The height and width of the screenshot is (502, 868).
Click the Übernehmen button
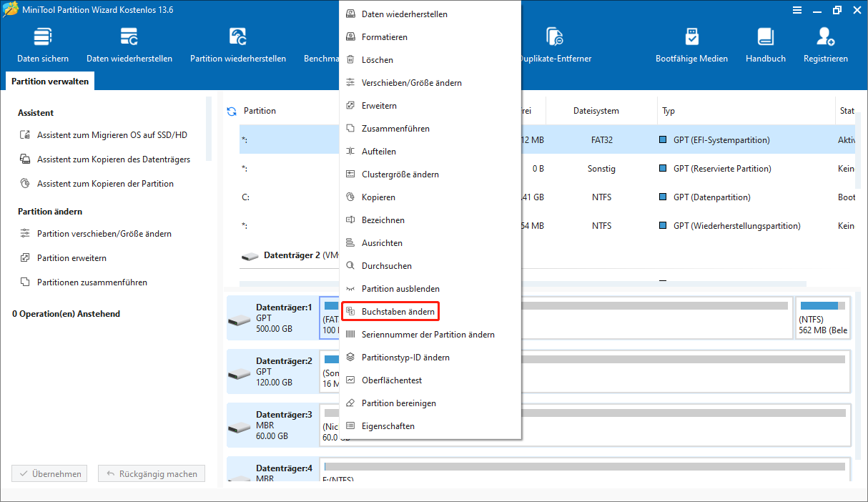(x=49, y=474)
